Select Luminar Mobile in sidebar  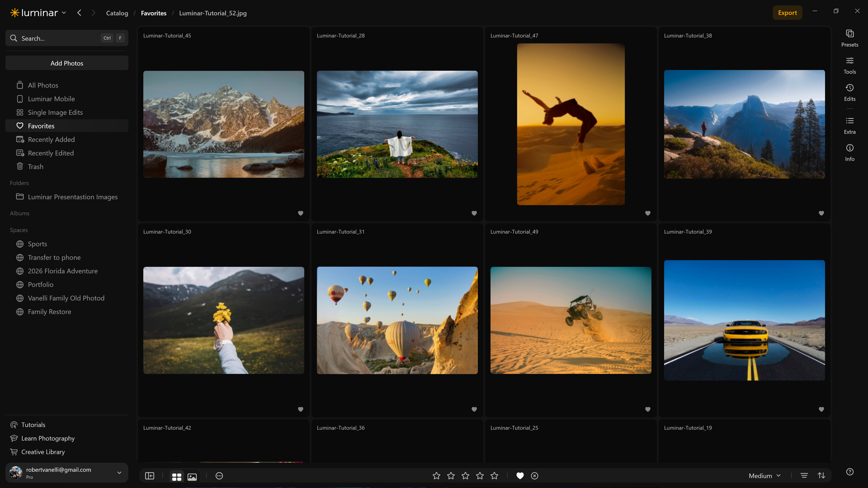click(x=67, y=99)
